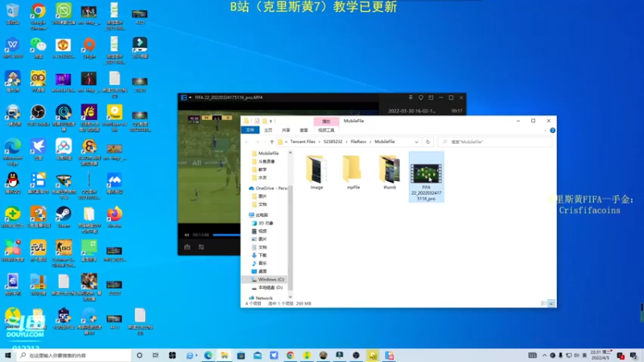Open the Firefox desktop shortcut

click(x=114, y=216)
